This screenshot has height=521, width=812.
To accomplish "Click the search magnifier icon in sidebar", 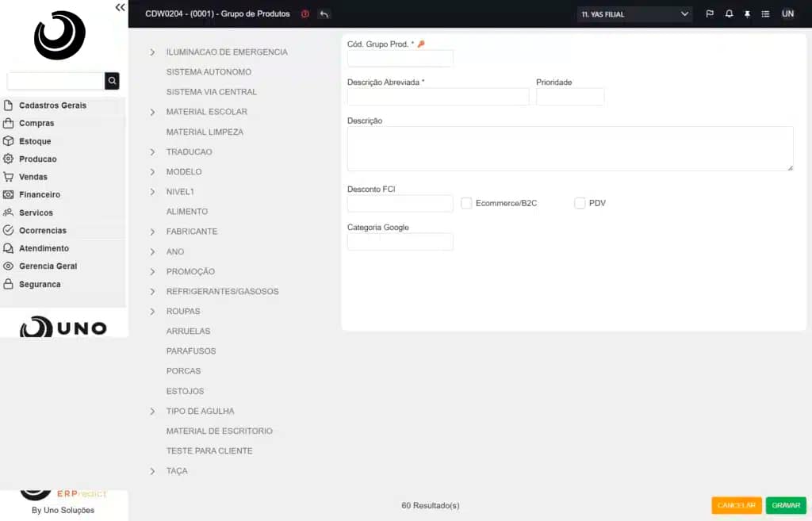I will pos(112,81).
